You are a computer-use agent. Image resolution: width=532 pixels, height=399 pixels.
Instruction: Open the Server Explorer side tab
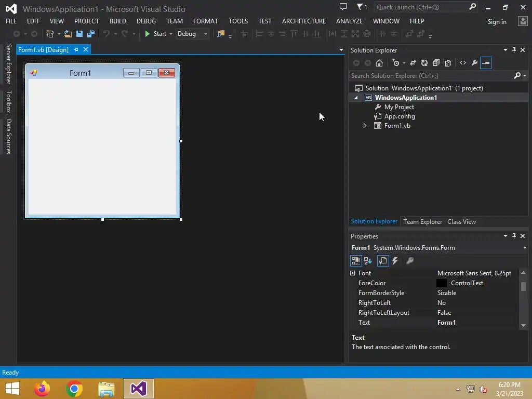pyautogui.click(x=9, y=64)
